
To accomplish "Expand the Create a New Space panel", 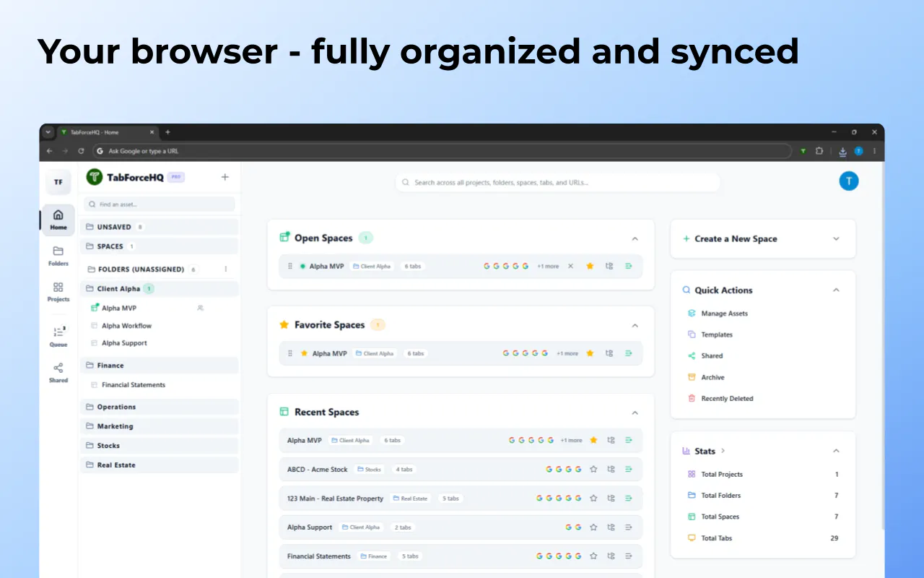I will [836, 238].
